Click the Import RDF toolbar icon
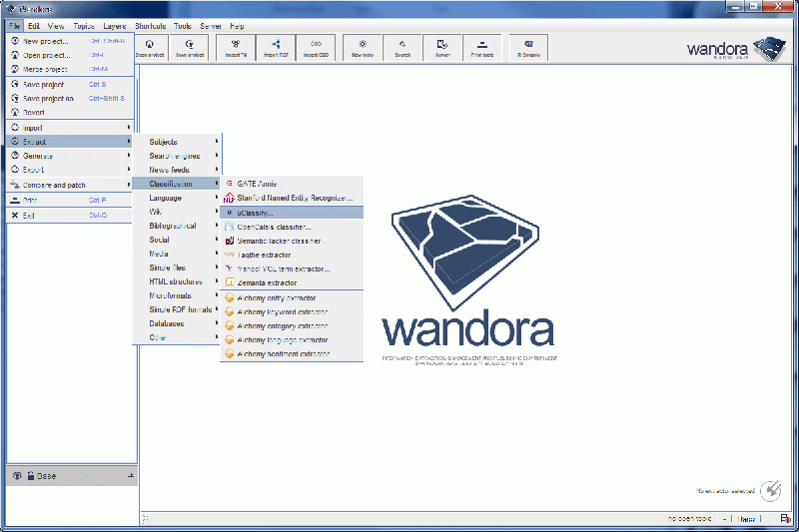This screenshot has width=799, height=532. [276, 47]
